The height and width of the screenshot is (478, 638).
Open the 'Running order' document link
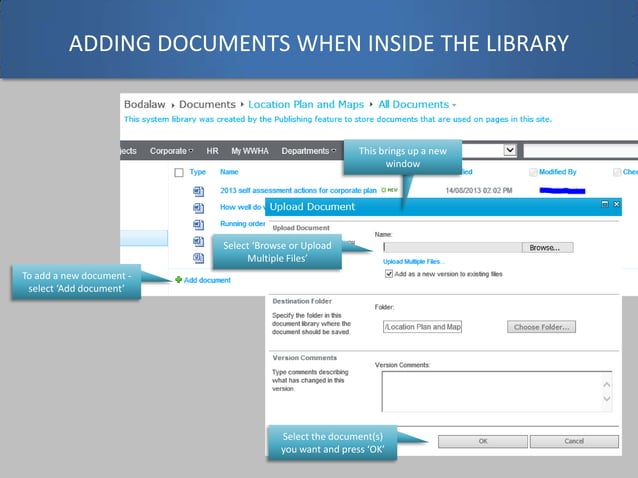[x=243, y=223]
